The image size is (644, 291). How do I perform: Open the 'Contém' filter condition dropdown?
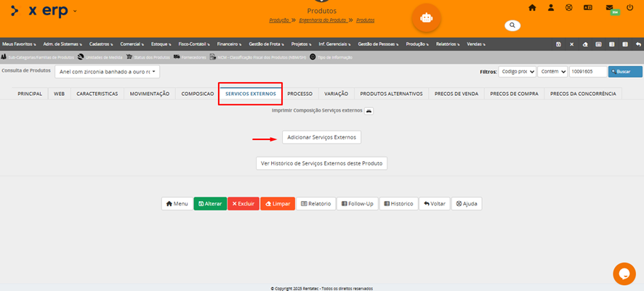(x=552, y=72)
